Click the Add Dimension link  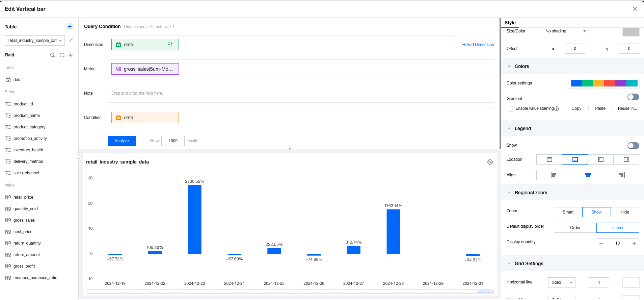pos(478,45)
